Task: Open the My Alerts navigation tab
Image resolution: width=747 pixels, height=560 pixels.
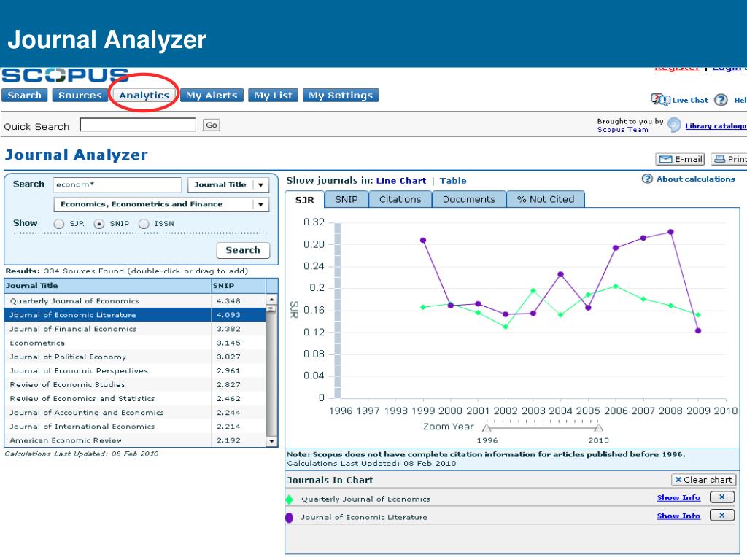Action: [x=212, y=96]
